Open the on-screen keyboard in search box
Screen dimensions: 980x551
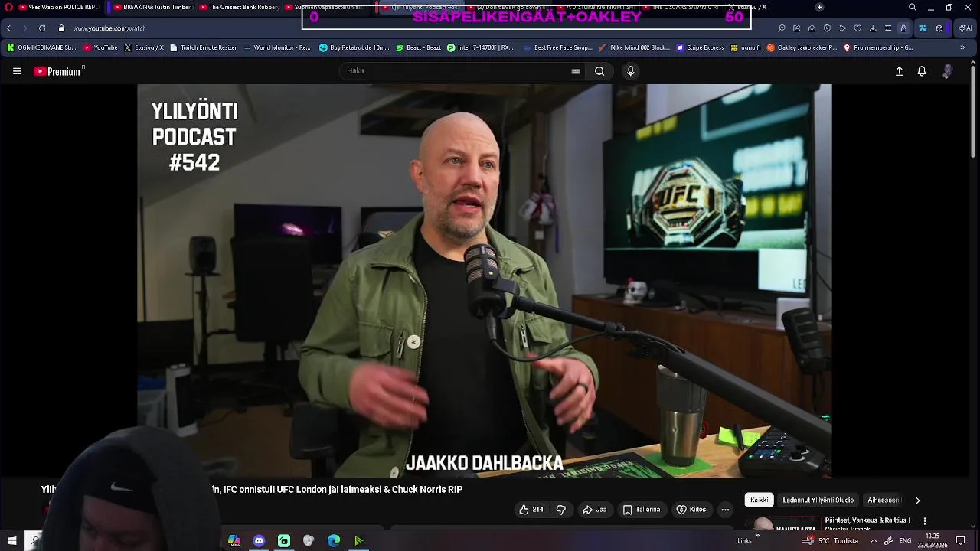pyautogui.click(x=576, y=71)
